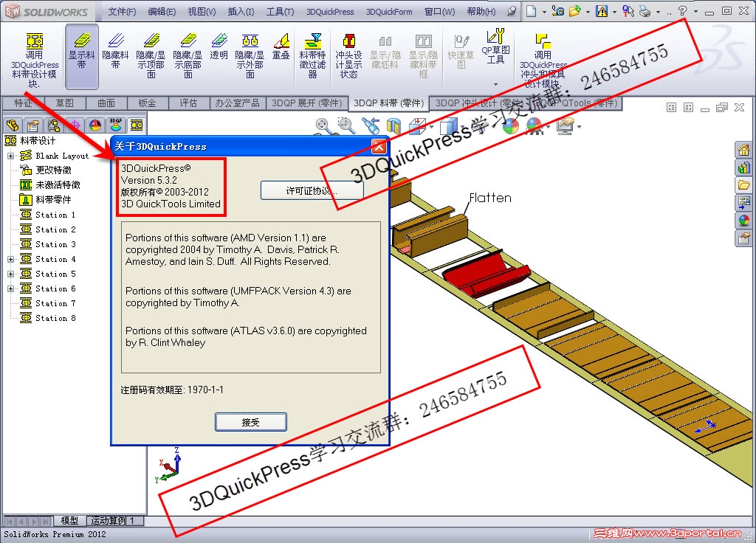
Task: Click the Print icon in title toolbar
Action: pyautogui.click(x=645, y=11)
